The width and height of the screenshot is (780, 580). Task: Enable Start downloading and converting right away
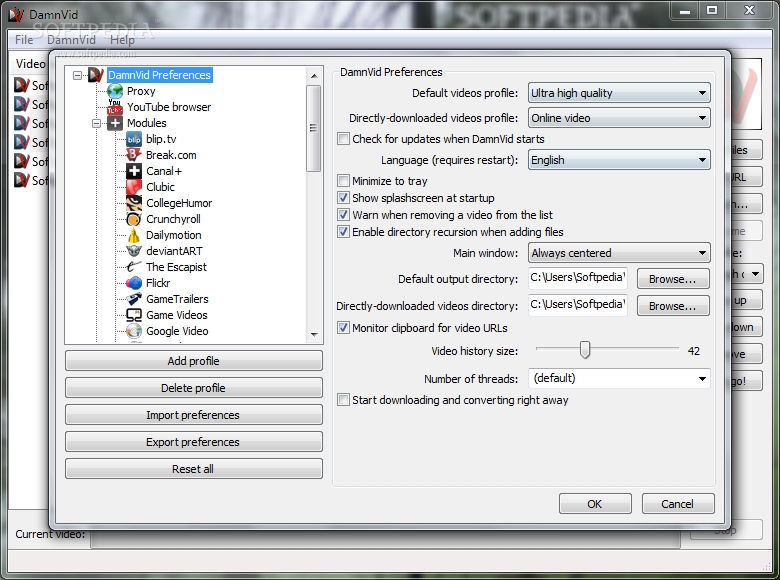click(343, 399)
